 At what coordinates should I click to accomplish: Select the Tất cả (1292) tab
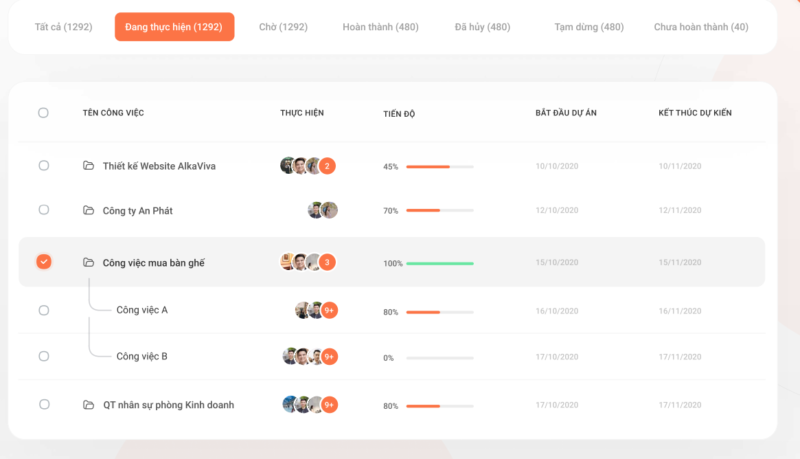coord(63,27)
